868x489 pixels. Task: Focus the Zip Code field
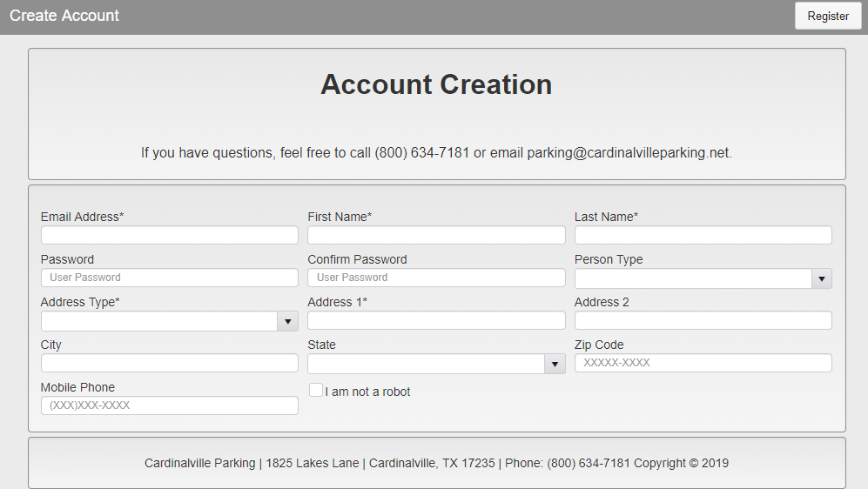coord(703,363)
